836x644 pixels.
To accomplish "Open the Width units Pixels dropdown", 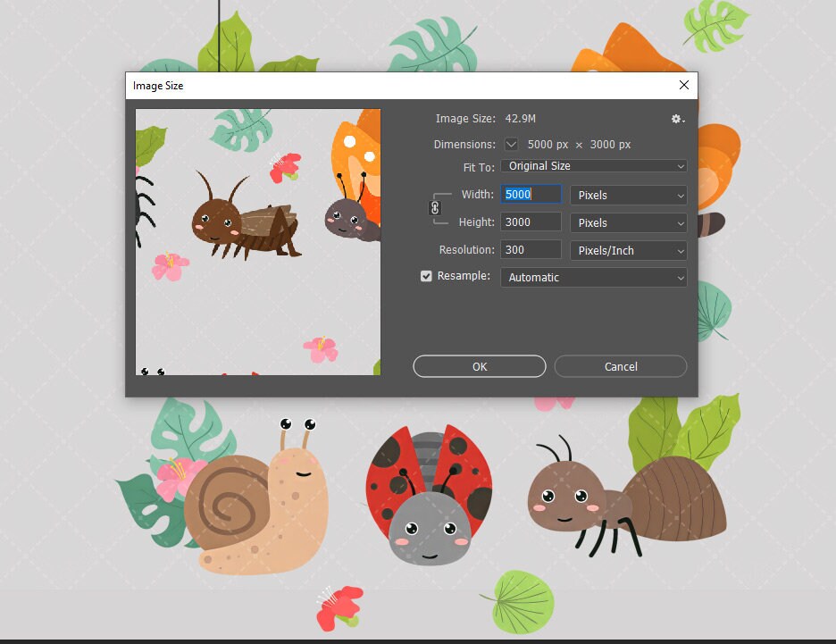I will (x=628, y=195).
